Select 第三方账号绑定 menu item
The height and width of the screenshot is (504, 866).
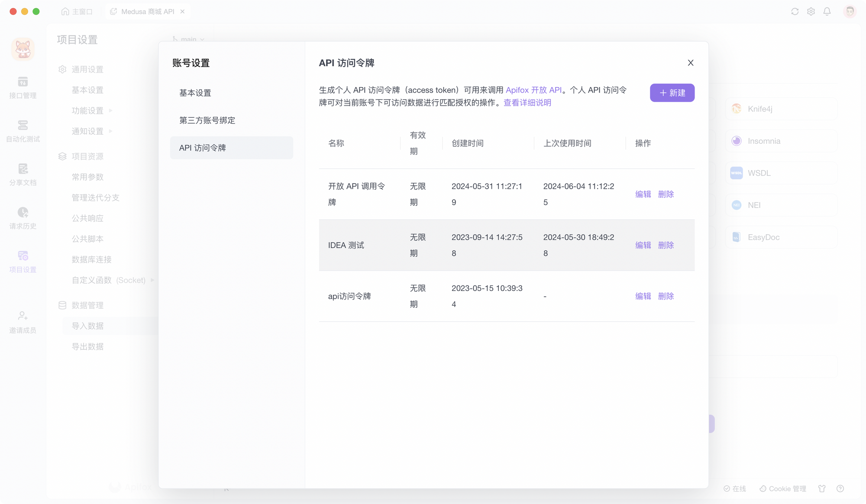232,120
